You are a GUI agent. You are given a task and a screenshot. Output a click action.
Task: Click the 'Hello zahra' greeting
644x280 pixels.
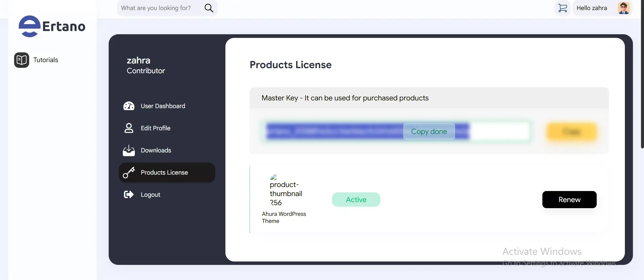[592, 8]
